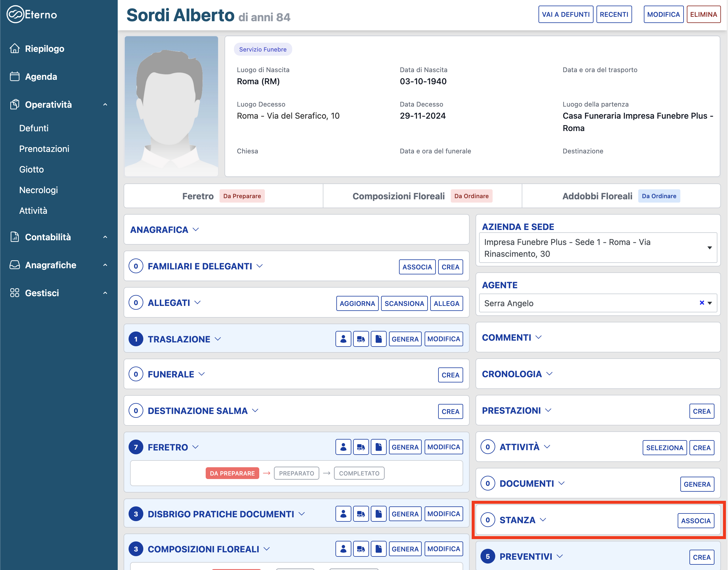Screen dimensions: 728x570
Task: Clear the Agente selection with the X
Action: point(702,303)
